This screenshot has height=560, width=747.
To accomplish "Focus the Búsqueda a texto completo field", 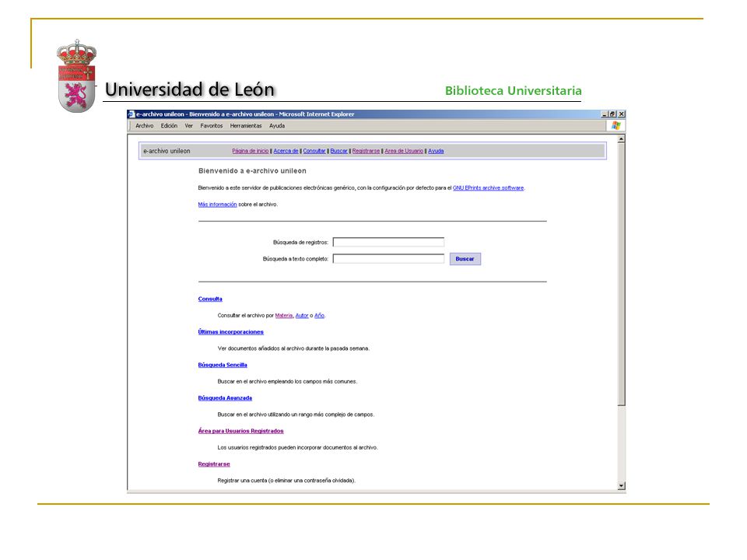I will pos(388,258).
